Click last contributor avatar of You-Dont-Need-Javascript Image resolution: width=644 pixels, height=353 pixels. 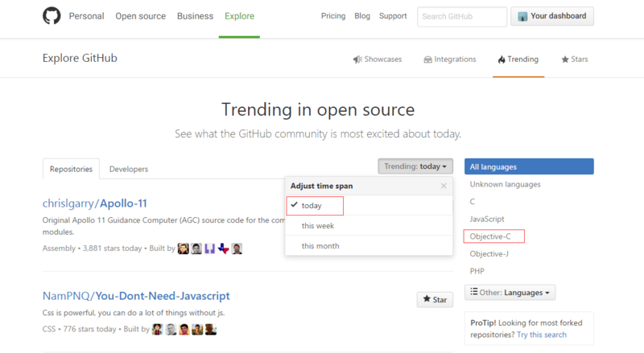tap(211, 329)
